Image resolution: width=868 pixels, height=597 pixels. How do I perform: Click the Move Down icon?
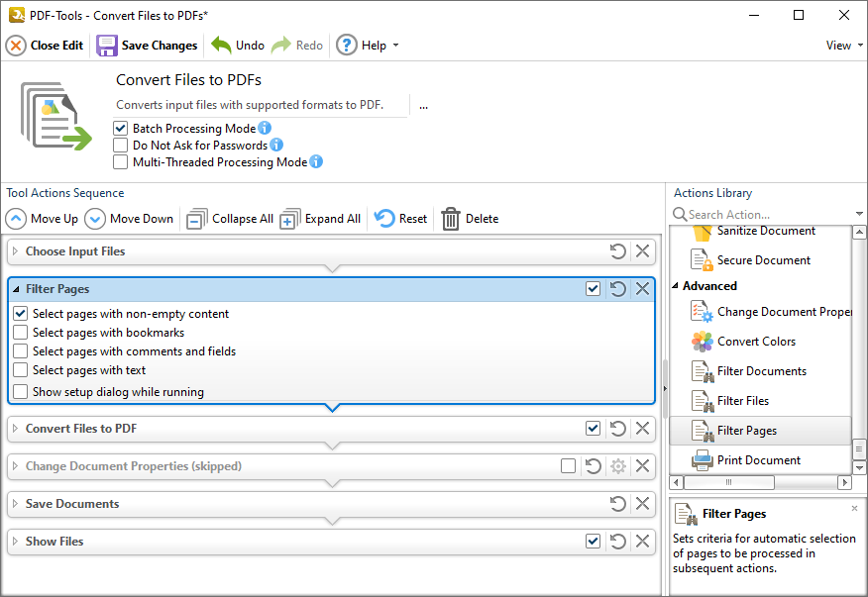point(95,218)
